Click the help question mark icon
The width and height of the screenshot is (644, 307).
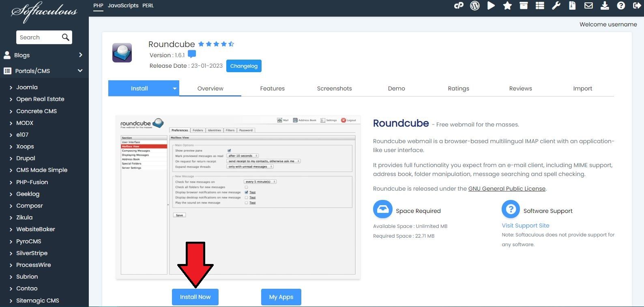(x=621, y=6)
